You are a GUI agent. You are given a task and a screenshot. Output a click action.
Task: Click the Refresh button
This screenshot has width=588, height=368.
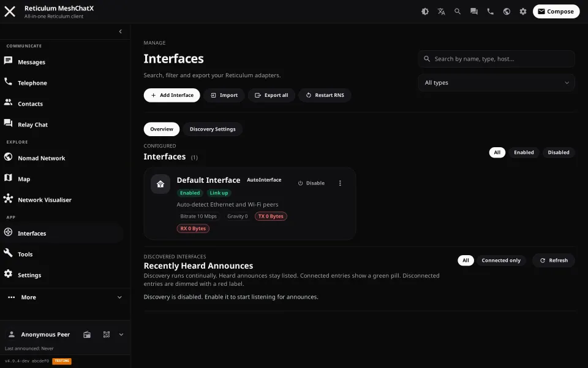coord(554,260)
